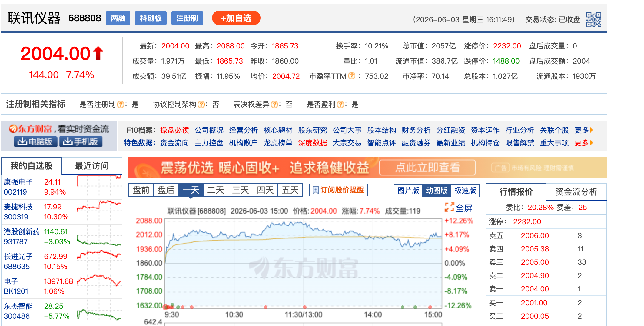Click 长进光子 mini trend chart
Viewport: 644px width, 326px height.
pos(99,261)
